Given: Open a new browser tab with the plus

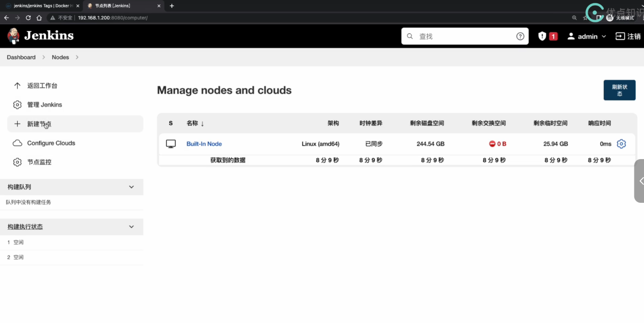Looking at the screenshot, I should (172, 6).
